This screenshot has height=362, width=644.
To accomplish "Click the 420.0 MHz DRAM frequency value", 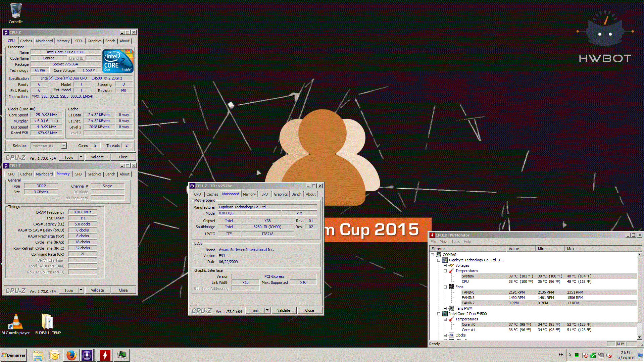I will (x=83, y=212).
